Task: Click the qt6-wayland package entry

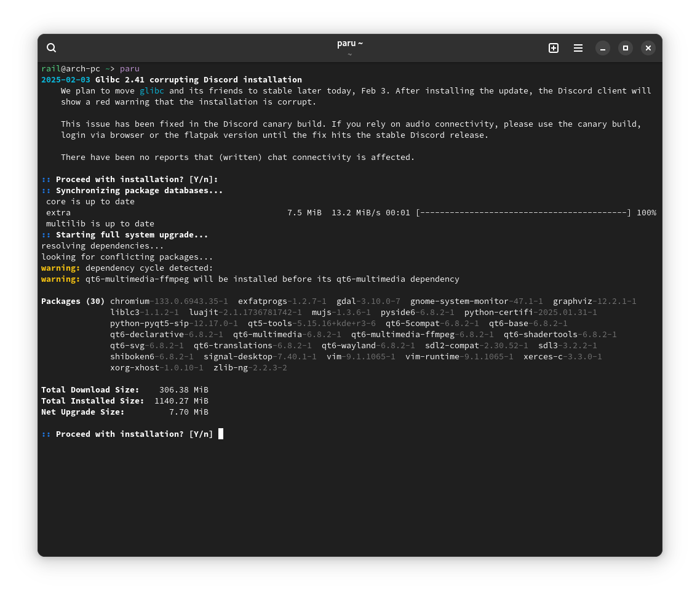Action: click(368, 346)
